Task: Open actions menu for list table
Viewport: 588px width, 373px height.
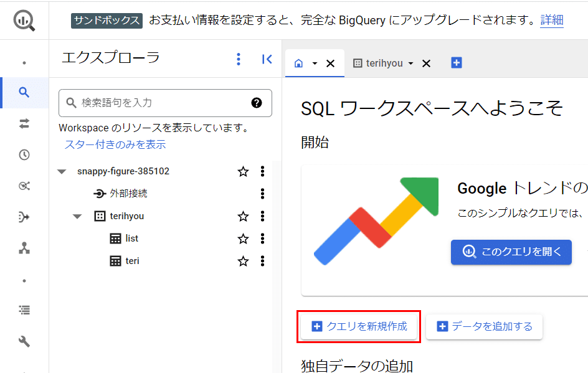Action: click(262, 238)
